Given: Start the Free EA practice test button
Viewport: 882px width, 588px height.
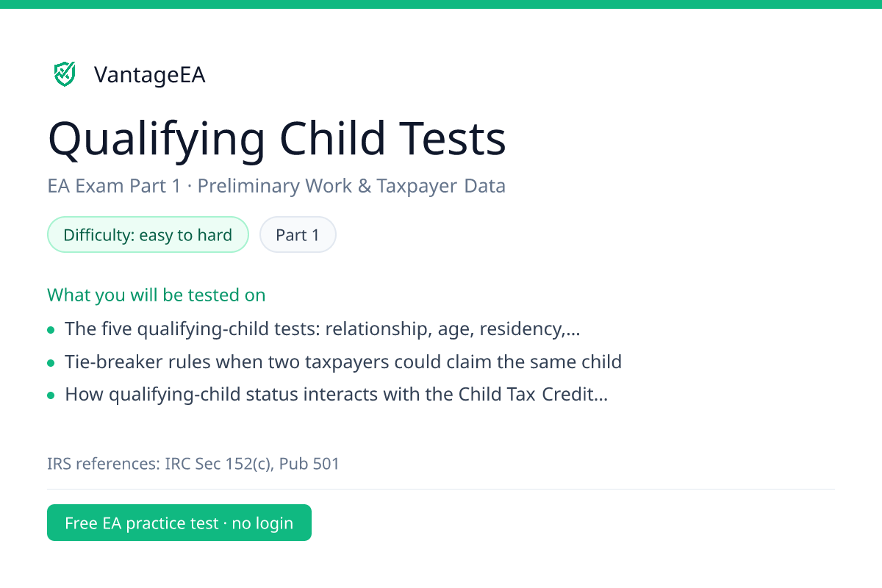Looking at the screenshot, I should (x=179, y=523).
